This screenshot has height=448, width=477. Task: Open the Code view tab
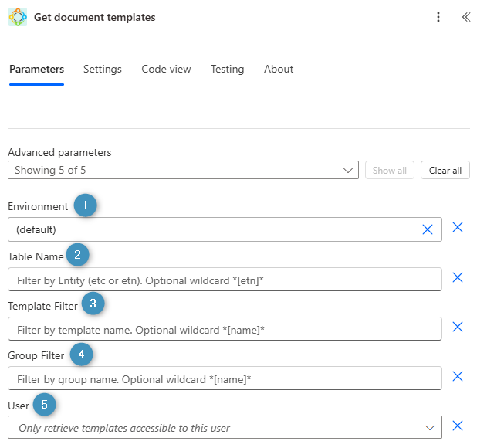click(166, 69)
